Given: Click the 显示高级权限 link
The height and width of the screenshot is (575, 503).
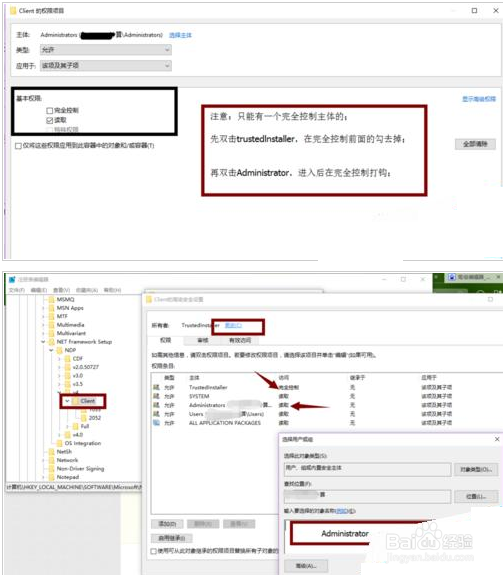Looking at the screenshot, I should pyautogui.click(x=479, y=99).
